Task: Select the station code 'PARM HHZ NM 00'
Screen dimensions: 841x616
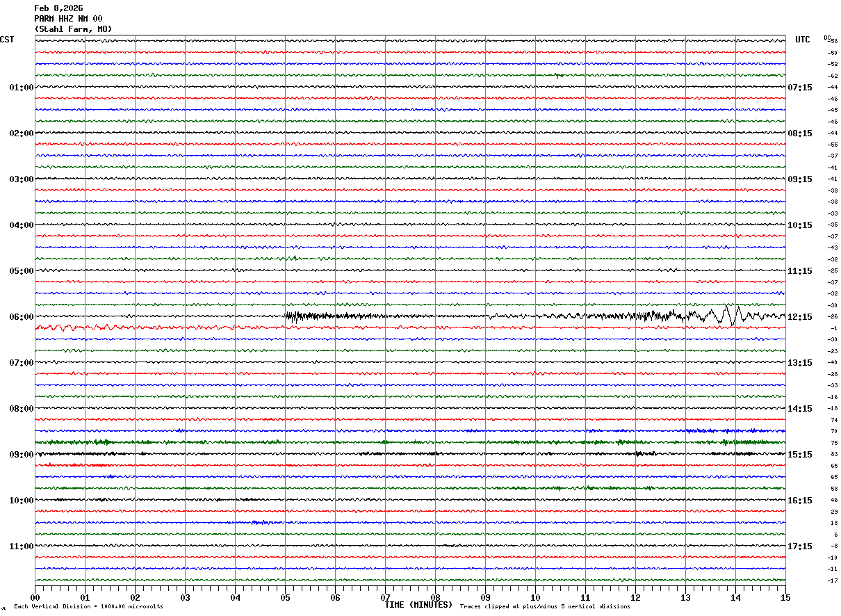Action: click(68, 19)
